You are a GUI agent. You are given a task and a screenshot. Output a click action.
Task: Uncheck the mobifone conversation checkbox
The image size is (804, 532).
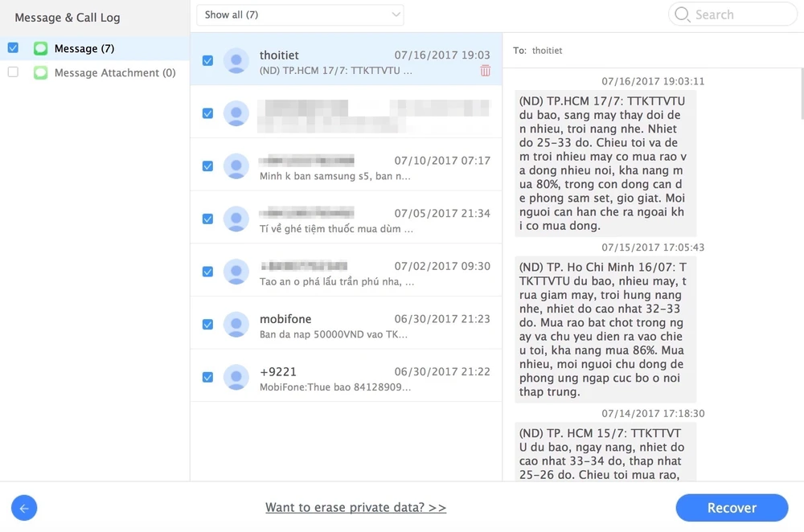pyautogui.click(x=207, y=324)
